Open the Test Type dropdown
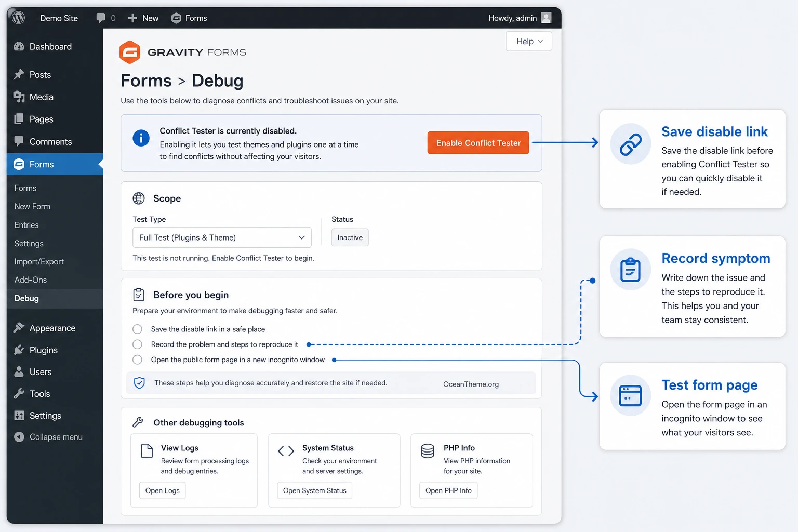798x532 pixels. 222,237
